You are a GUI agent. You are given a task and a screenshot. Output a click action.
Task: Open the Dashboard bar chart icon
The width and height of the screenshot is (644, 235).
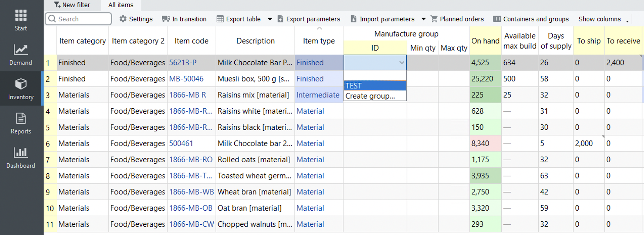click(21, 153)
